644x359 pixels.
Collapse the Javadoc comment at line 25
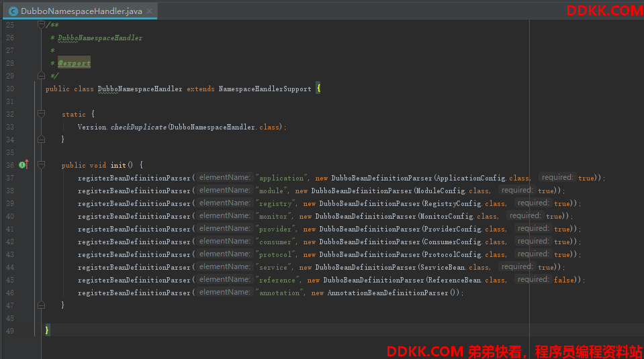point(41,25)
